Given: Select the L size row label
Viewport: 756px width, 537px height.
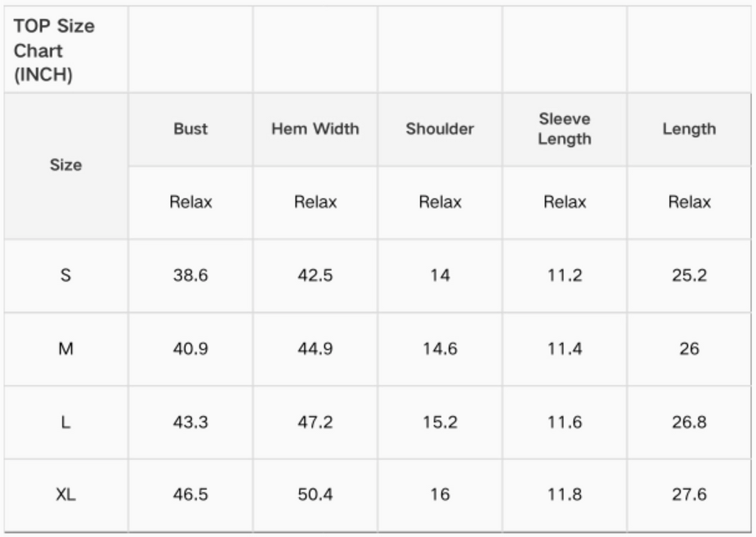Looking at the screenshot, I should tap(66, 422).
